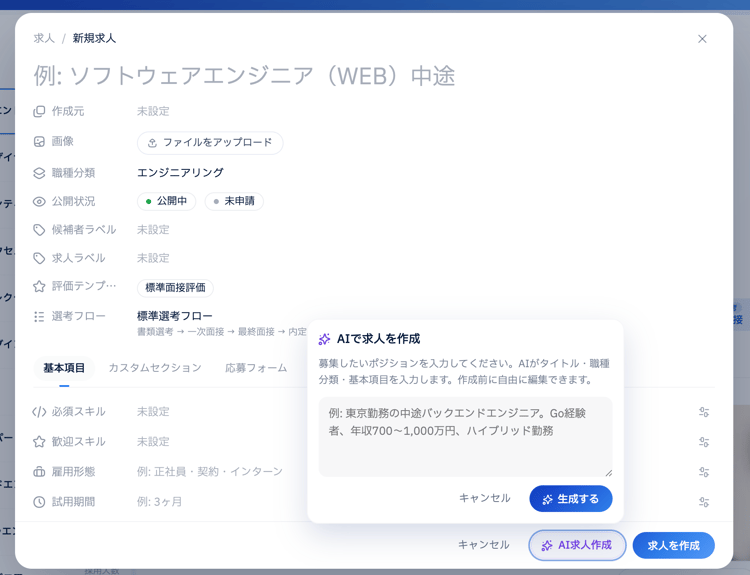
Task: Click the 作成元 copy icon
Action: (39, 111)
